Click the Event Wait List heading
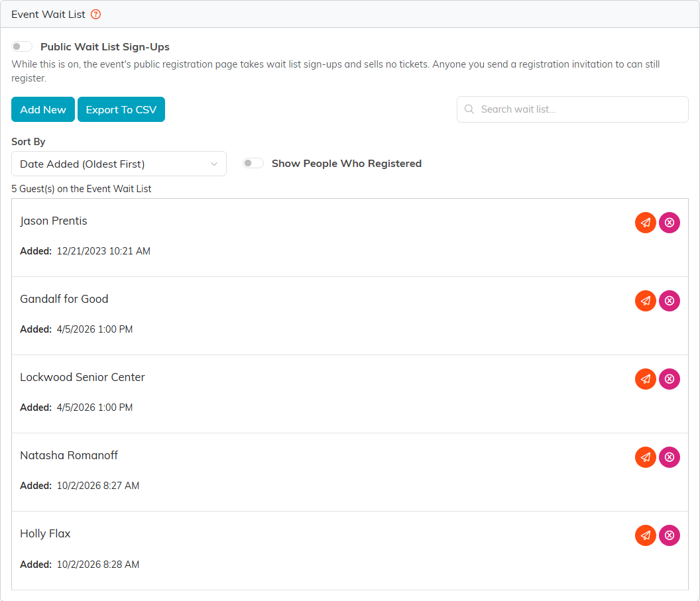 click(48, 15)
